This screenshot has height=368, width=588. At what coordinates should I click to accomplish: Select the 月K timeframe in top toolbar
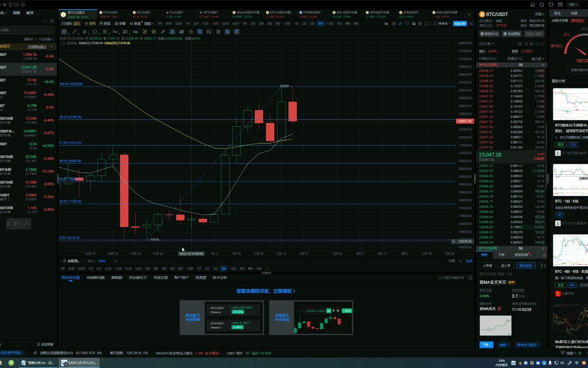tap(339, 24)
